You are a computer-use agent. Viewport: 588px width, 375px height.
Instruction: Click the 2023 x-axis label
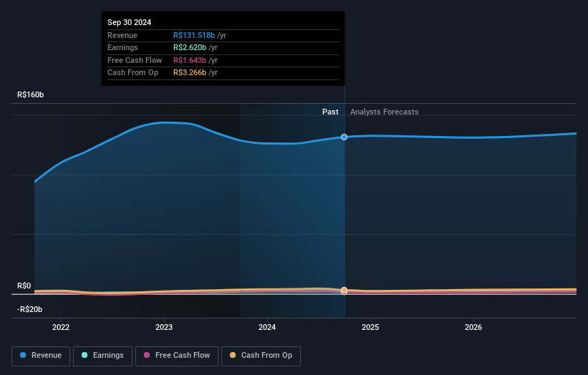[x=164, y=327]
